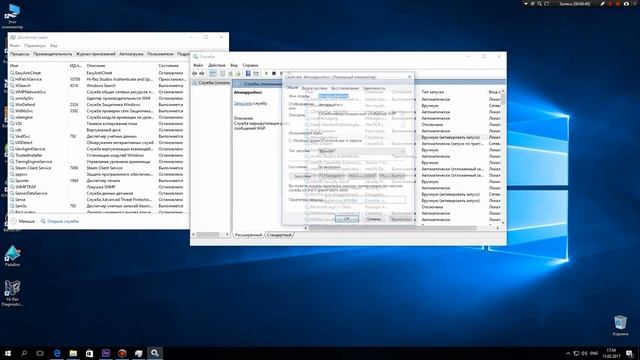
Task: Open the Действие menu in Services window
Action: 217,65
